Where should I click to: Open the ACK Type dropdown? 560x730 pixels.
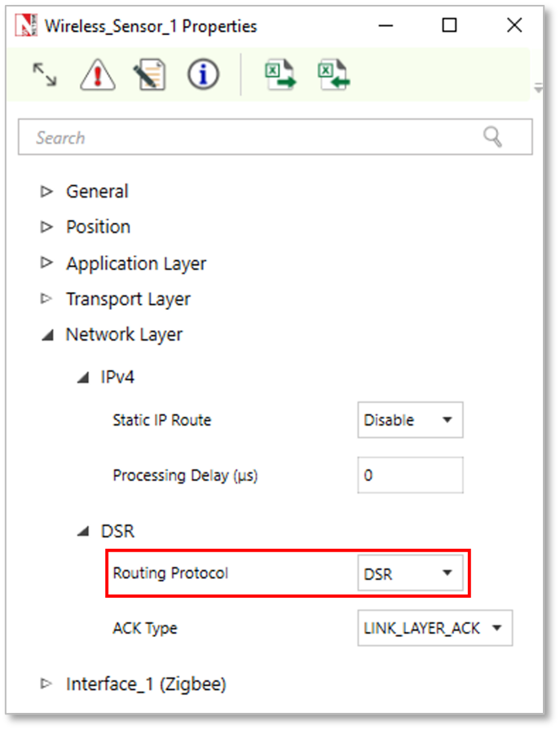[x=434, y=628]
